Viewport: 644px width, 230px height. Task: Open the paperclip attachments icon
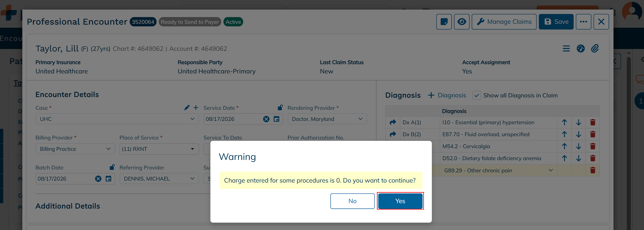(x=595, y=48)
